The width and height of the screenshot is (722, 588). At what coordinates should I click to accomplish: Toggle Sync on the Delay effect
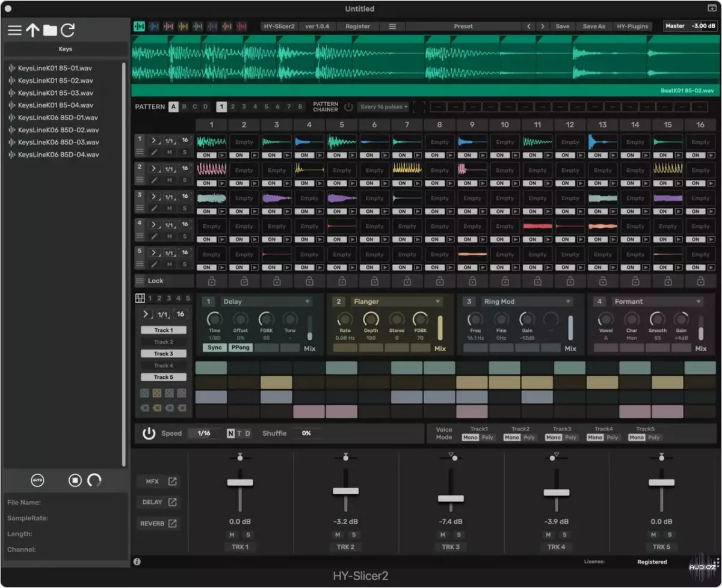pyautogui.click(x=214, y=348)
